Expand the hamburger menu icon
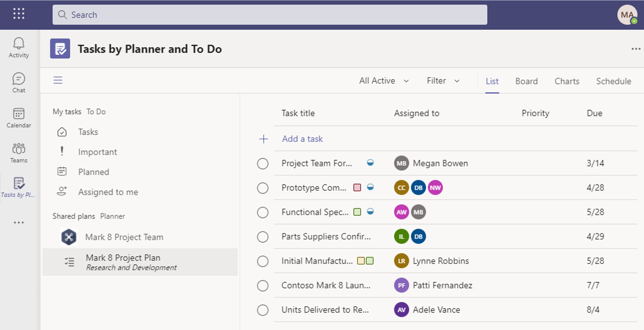This screenshot has height=330, width=644. (x=58, y=80)
